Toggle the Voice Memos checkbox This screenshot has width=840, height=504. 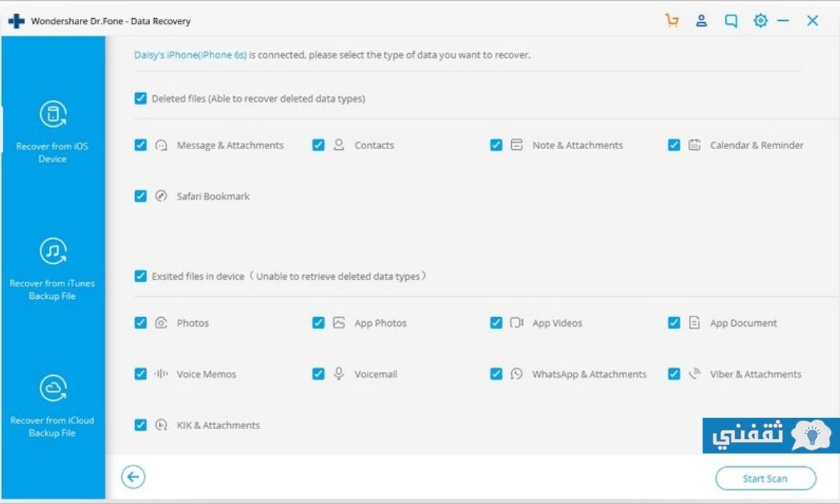[x=141, y=374]
